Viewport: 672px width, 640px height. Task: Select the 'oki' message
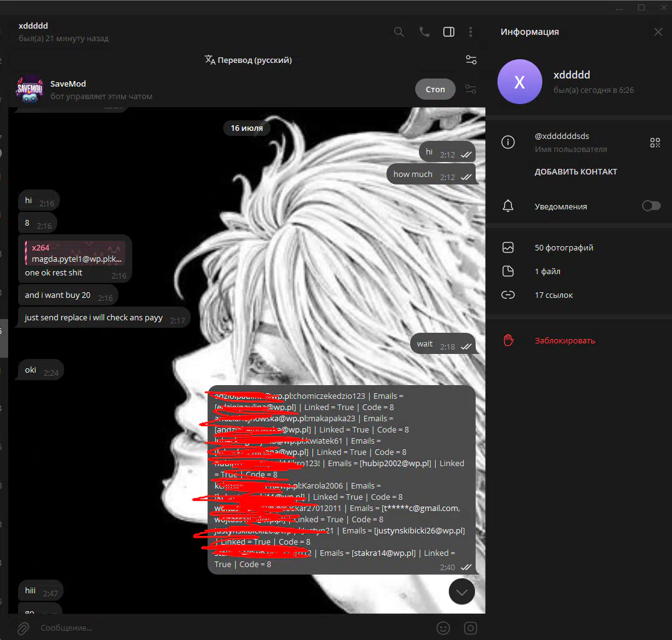point(41,370)
